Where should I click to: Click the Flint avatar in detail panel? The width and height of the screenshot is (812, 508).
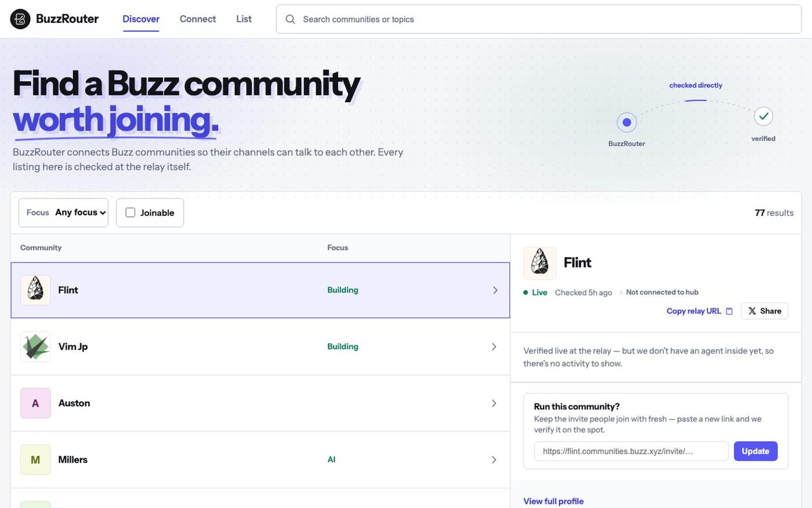coord(540,264)
